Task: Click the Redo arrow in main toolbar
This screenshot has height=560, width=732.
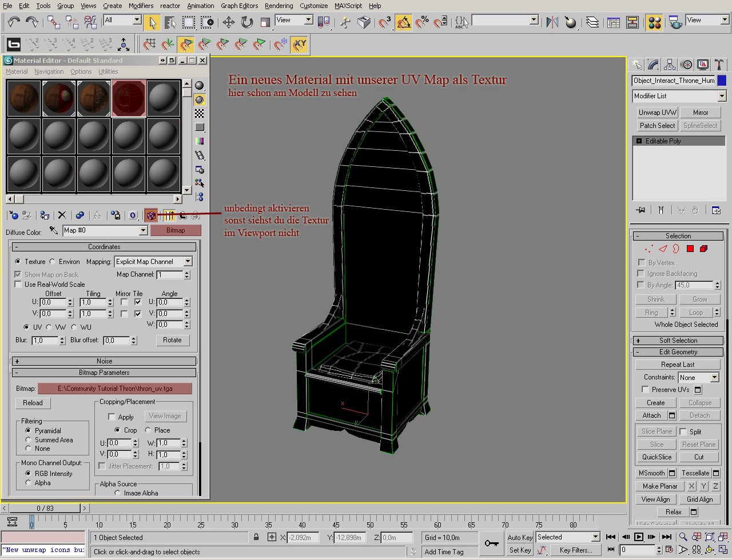Action: (x=32, y=22)
